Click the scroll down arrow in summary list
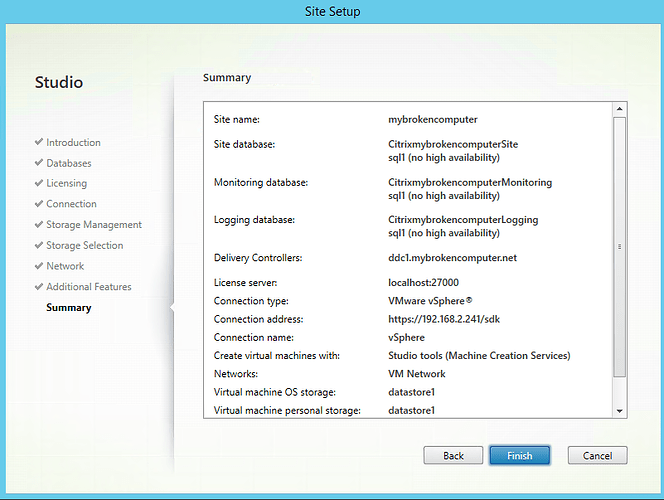664x500 pixels. (x=619, y=410)
